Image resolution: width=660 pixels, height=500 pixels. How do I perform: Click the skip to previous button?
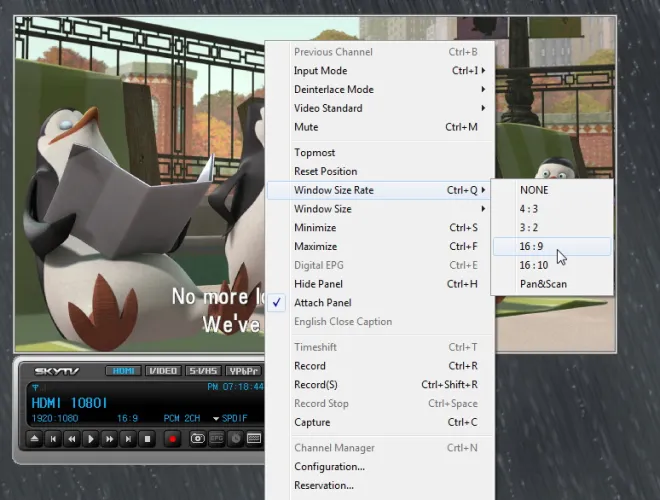point(53,438)
